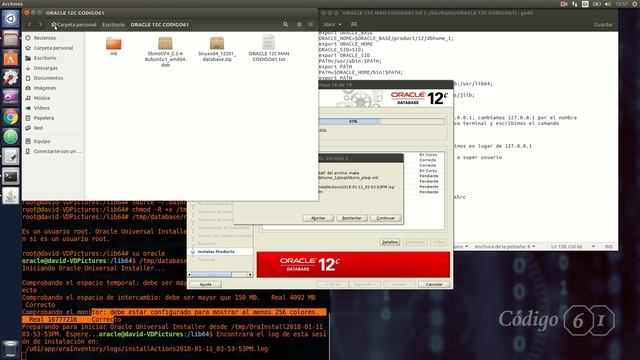Viewport: 640px width, 360px height.
Task: Switch Files view mode with grid icon
Action: tap(299, 24)
